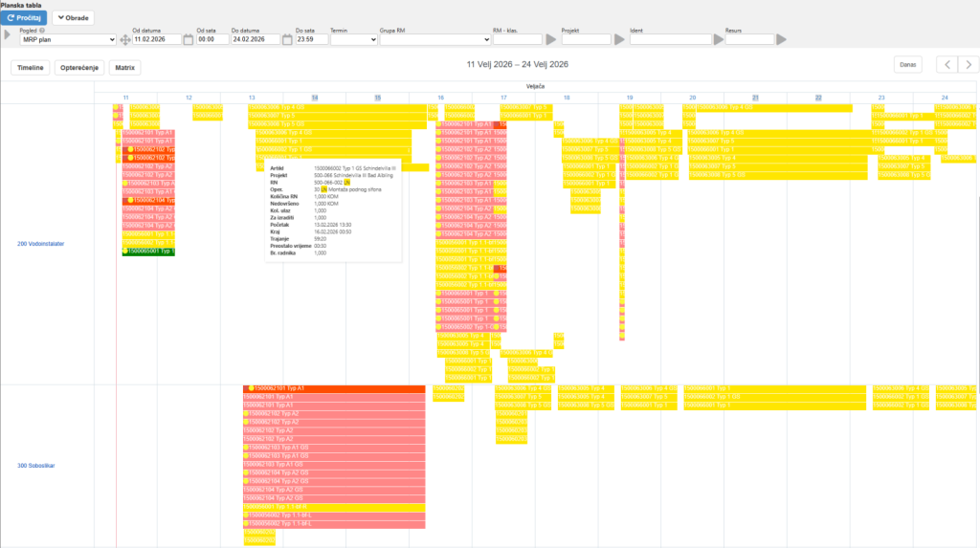
Task: Go to next date range arrow
Action: (969, 64)
